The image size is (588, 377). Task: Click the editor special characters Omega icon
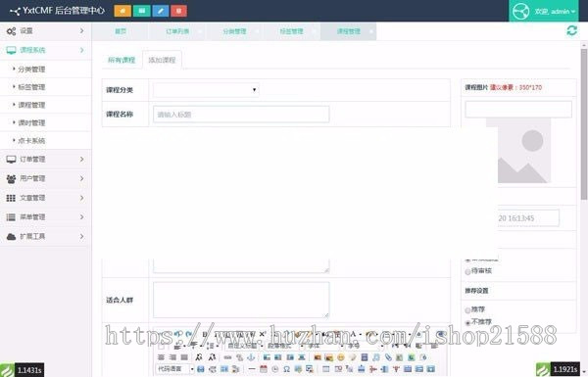click(286, 369)
